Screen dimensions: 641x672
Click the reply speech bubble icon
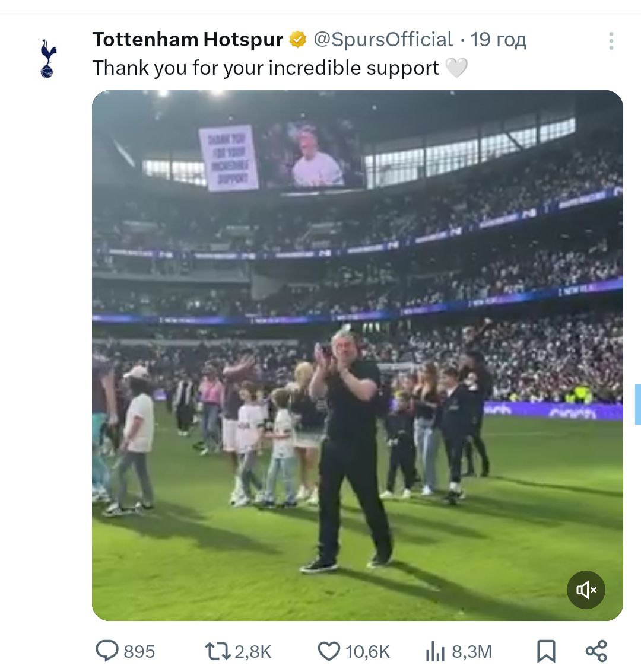pyautogui.click(x=107, y=651)
